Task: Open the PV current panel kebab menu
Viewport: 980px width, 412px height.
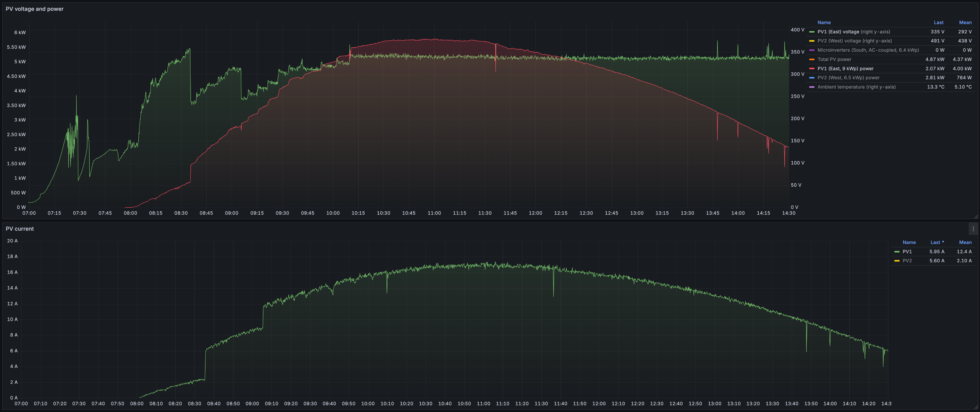Action: 973,229
